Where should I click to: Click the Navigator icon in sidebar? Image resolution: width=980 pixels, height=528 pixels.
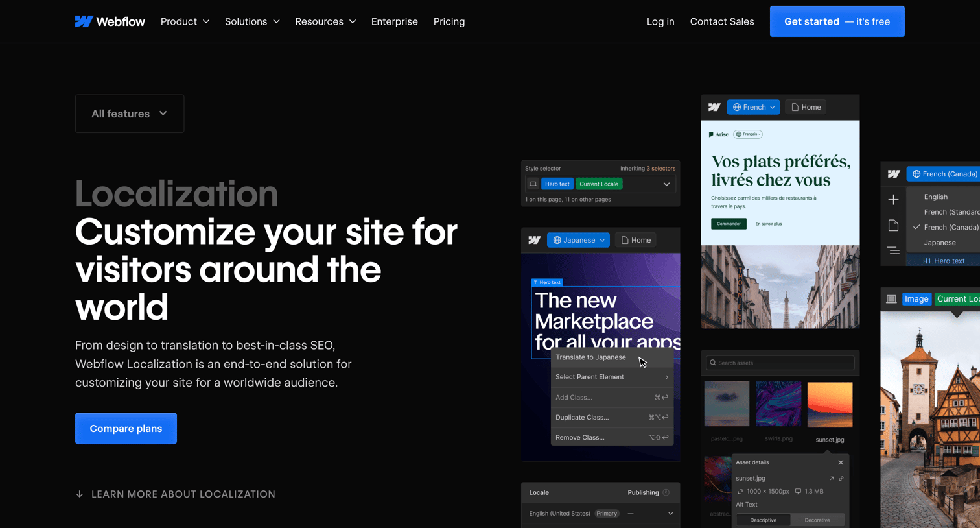893,250
